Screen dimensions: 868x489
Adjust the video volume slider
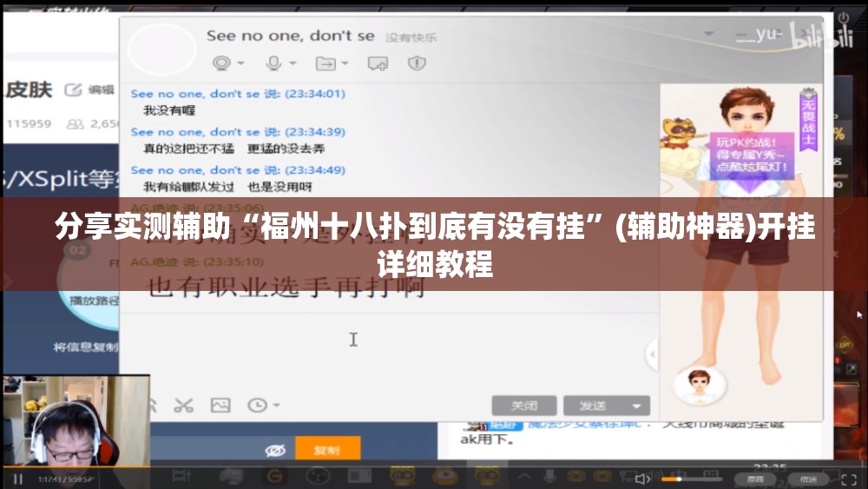coord(692,479)
